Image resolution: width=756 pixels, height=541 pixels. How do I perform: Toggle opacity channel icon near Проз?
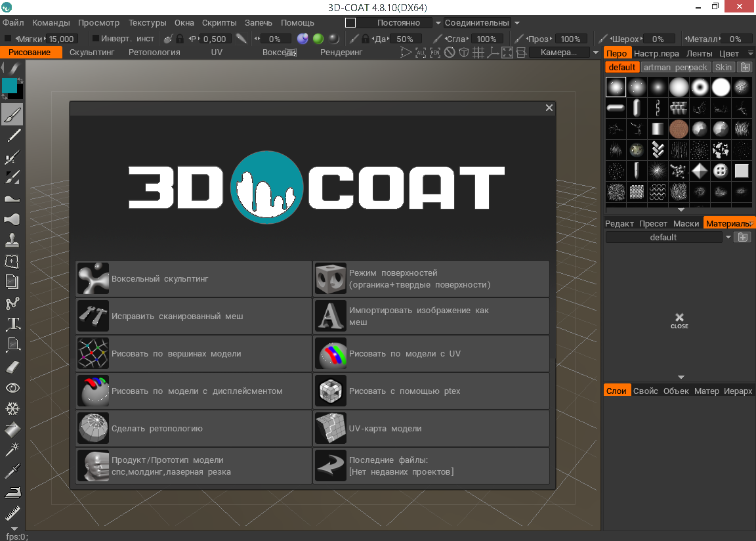(519, 39)
